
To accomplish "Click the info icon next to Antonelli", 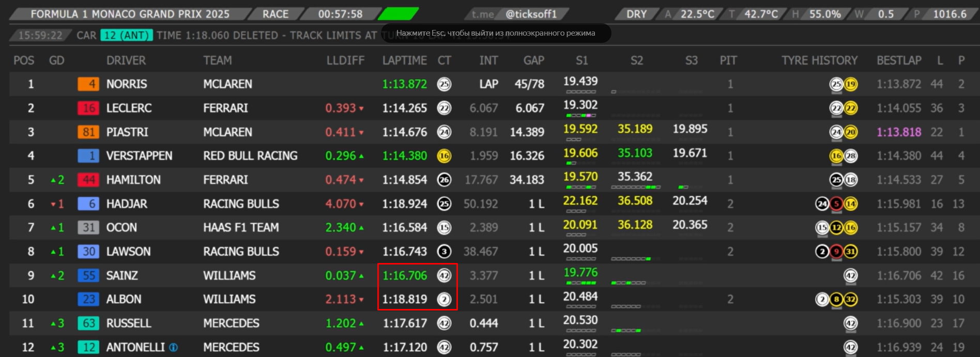I will tap(174, 348).
